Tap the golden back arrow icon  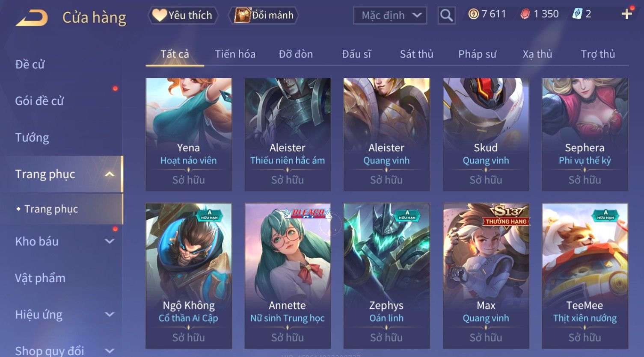[x=32, y=18]
